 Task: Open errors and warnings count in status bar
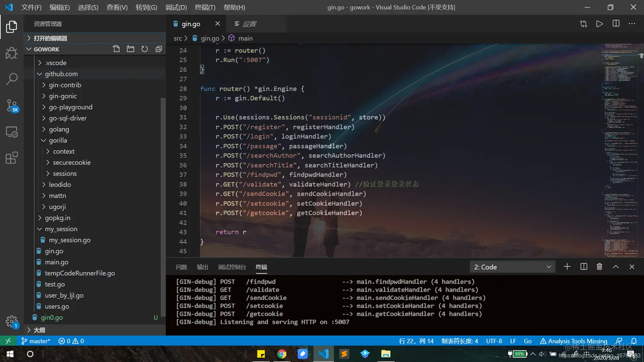(x=71, y=341)
